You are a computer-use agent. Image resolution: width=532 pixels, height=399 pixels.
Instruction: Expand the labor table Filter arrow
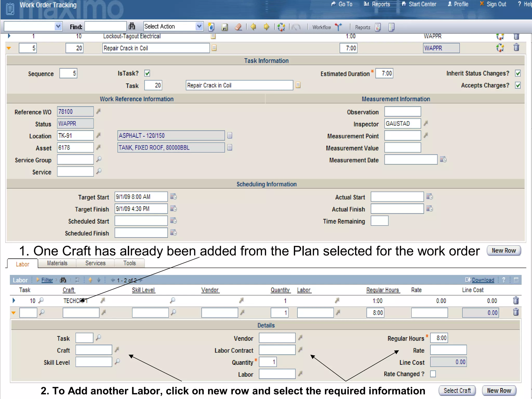38,280
